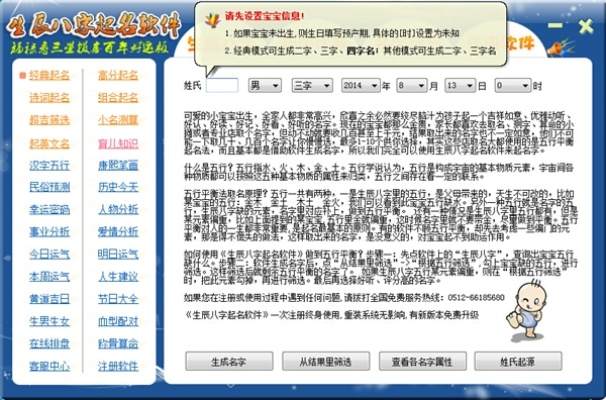The height and width of the screenshot is (400, 606).
Task: Open 称骨算命
Action: click(118, 344)
